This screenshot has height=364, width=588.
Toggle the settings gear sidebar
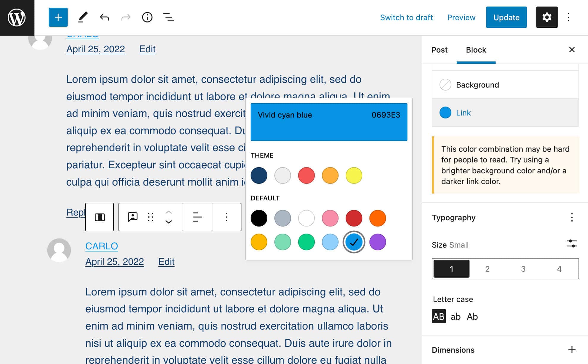[x=547, y=17]
